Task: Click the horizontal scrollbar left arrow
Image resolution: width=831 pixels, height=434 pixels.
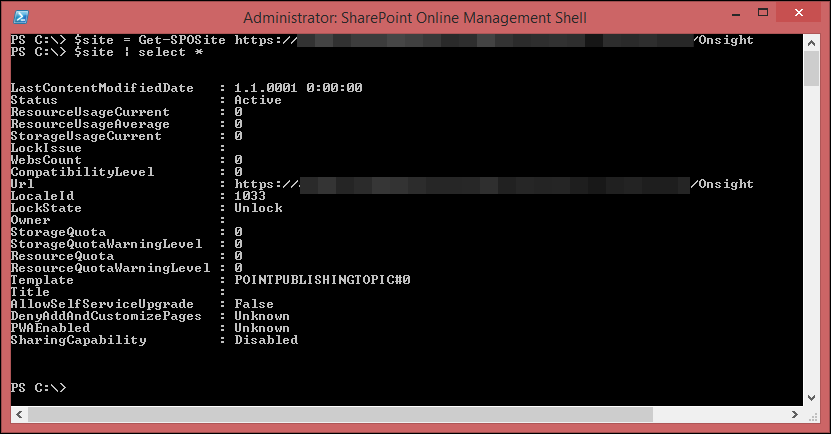Action: pyautogui.click(x=19, y=414)
